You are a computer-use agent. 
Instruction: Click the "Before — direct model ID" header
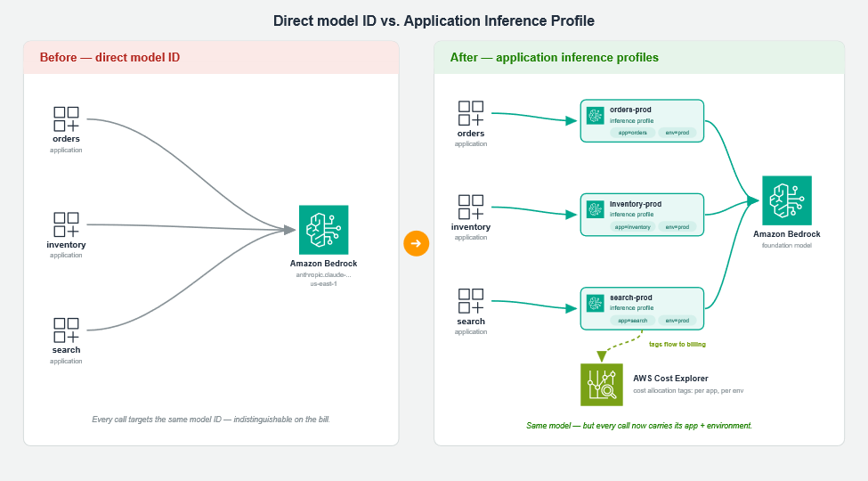point(110,58)
